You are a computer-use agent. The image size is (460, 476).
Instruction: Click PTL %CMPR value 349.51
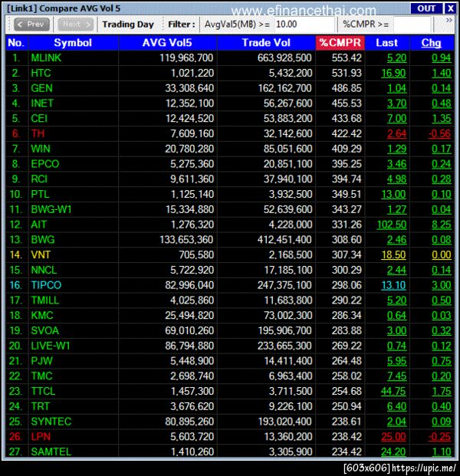[x=347, y=194]
